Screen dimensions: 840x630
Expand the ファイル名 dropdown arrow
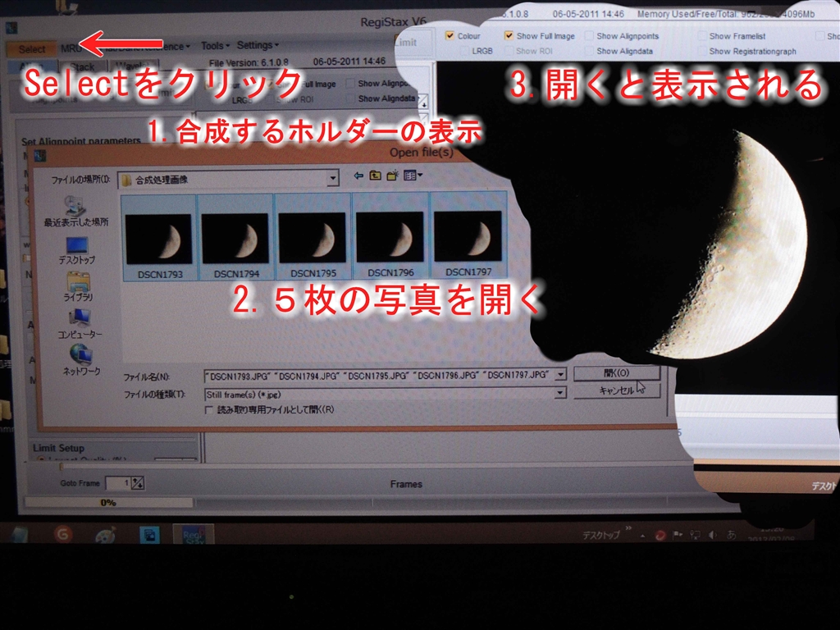point(560,374)
